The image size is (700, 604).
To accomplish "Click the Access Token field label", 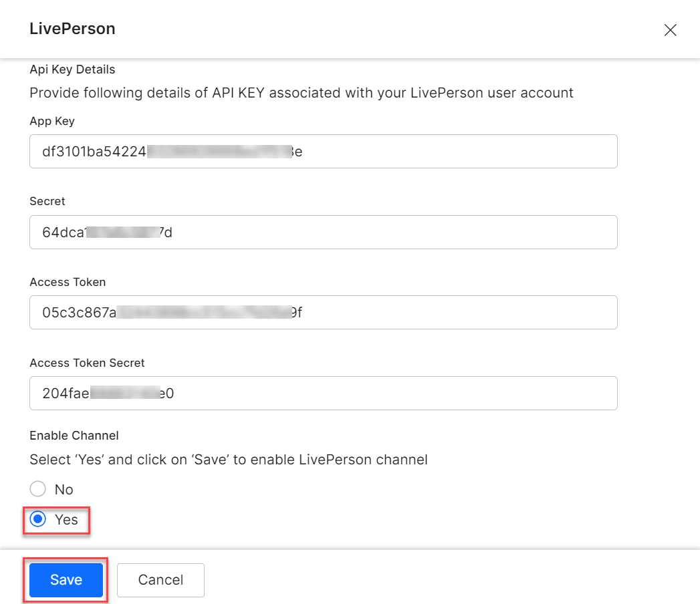I will pos(68,282).
